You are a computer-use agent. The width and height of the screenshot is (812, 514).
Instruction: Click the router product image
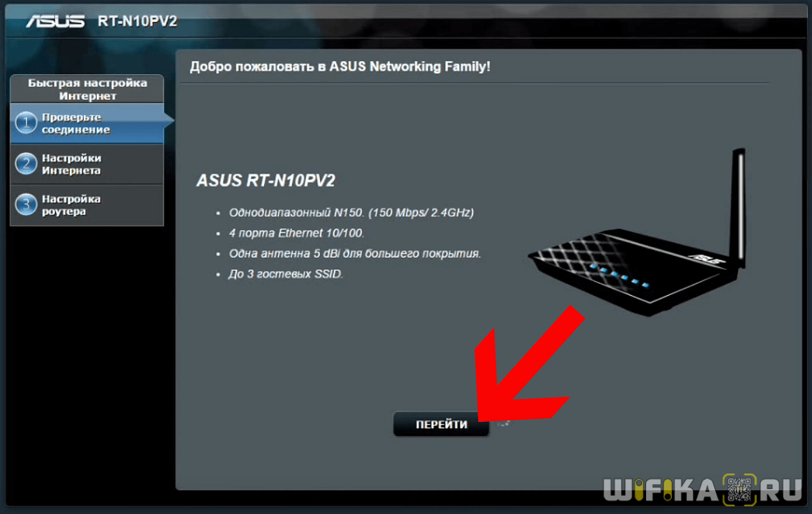click(x=638, y=233)
